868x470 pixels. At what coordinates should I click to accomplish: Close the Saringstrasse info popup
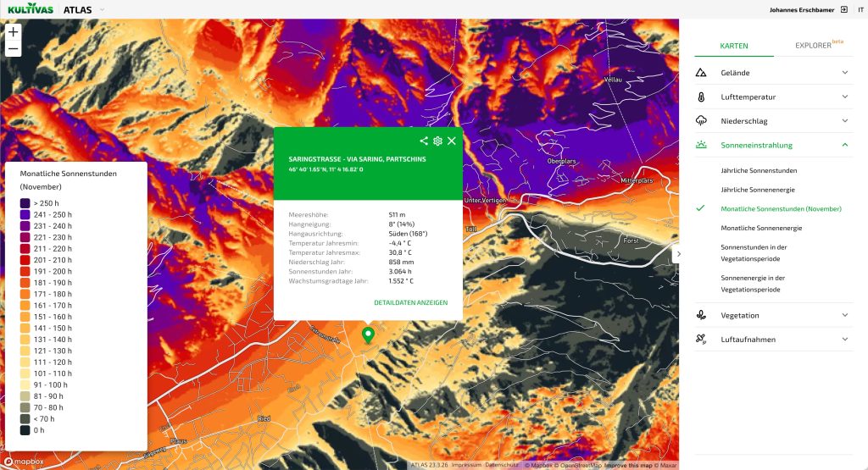452,141
